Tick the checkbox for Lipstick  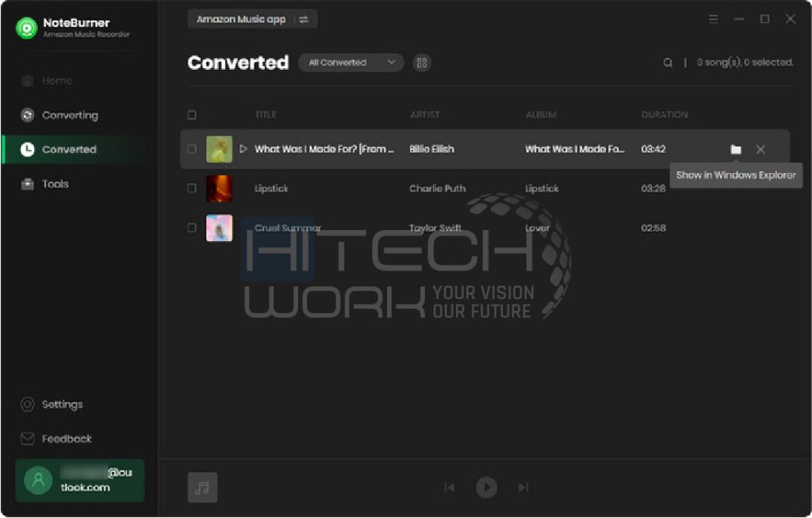click(192, 188)
